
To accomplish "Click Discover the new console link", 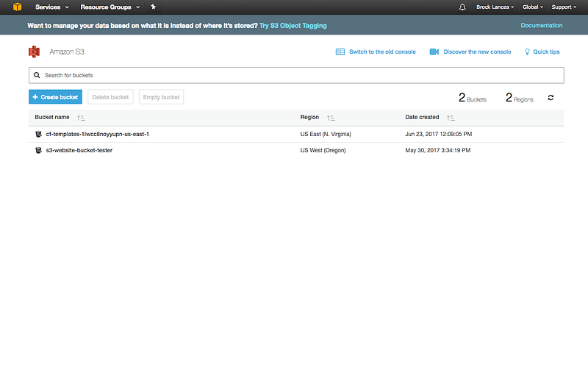I will pyautogui.click(x=477, y=51).
